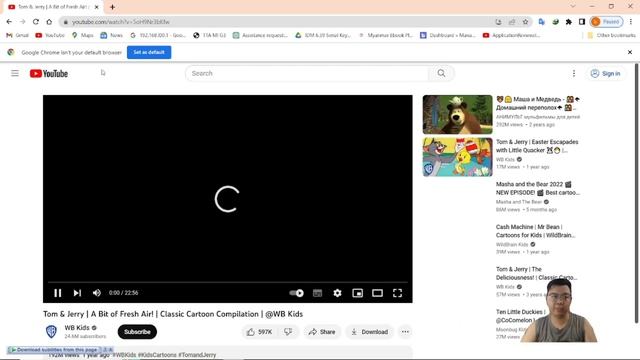640x360 pixels.
Task: Open more actions ellipsis below video
Action: coord(405,332)
